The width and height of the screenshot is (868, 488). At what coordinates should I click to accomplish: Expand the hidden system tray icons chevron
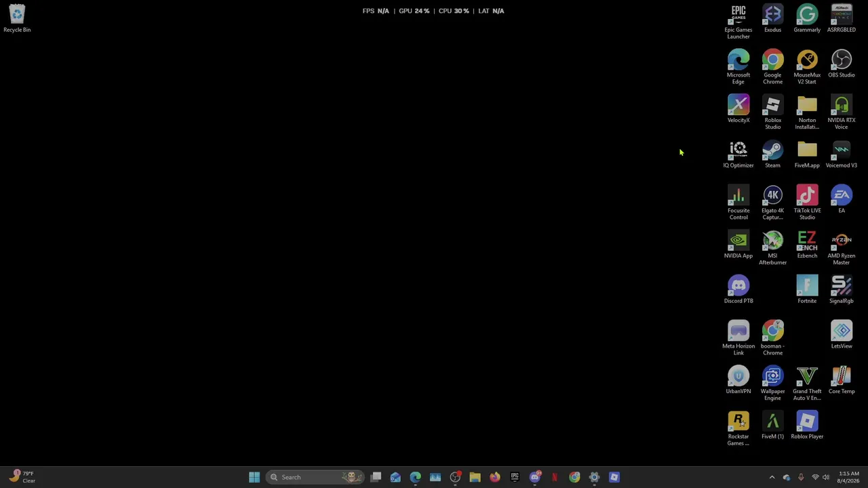tap(772, 477)
